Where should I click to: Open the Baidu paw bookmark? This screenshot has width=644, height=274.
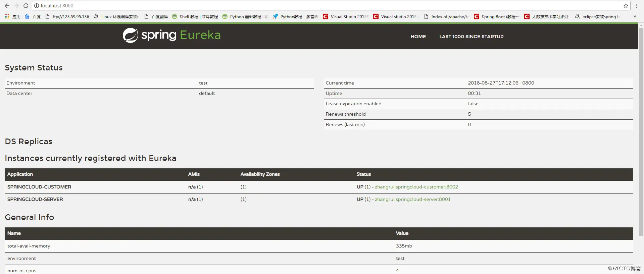pyautogui.click(x=33, y=16)
